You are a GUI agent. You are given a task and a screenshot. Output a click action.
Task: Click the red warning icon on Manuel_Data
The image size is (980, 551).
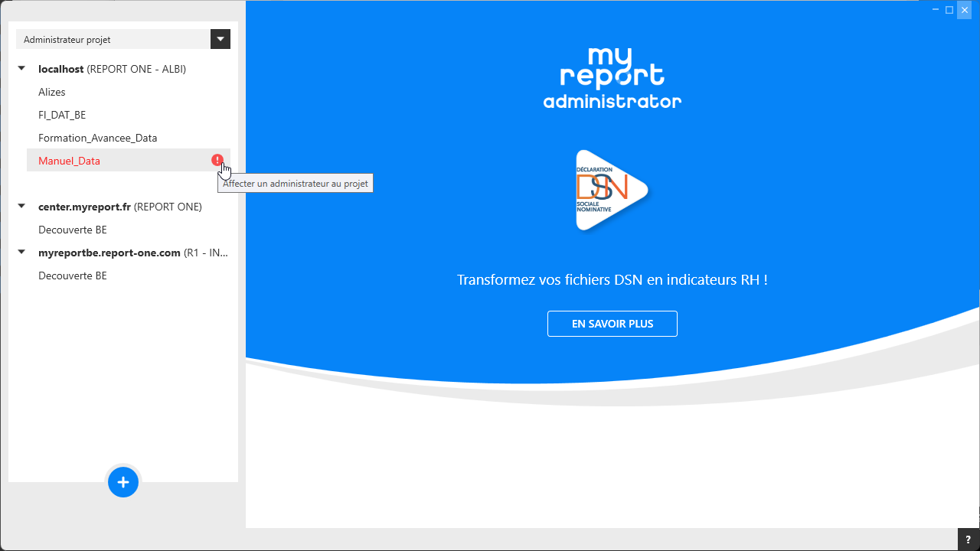pos(217,160)
